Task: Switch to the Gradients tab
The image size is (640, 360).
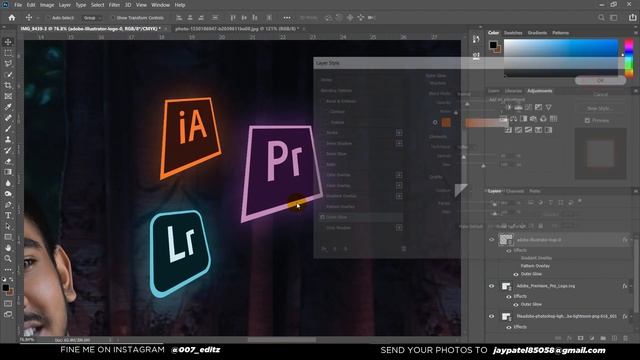Action: (x=537, y=33)
